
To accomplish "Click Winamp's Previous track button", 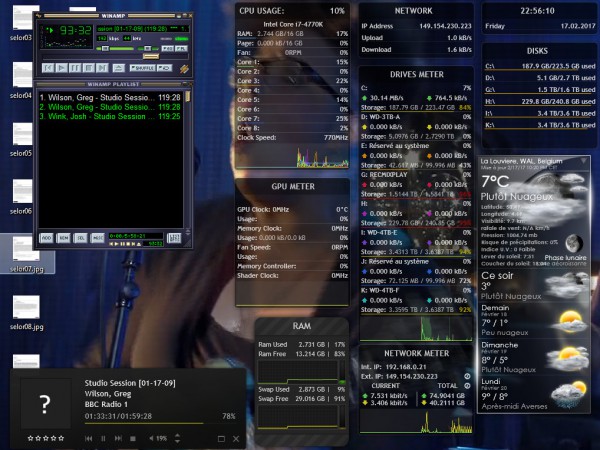I will click(48, 68).
